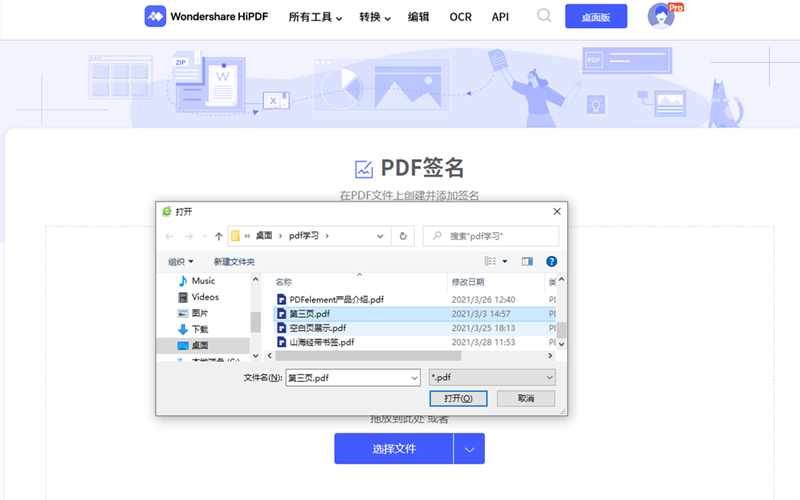800x500 pixels.
Task: Click the 文件名 input field
Action: tap(351, 377)
